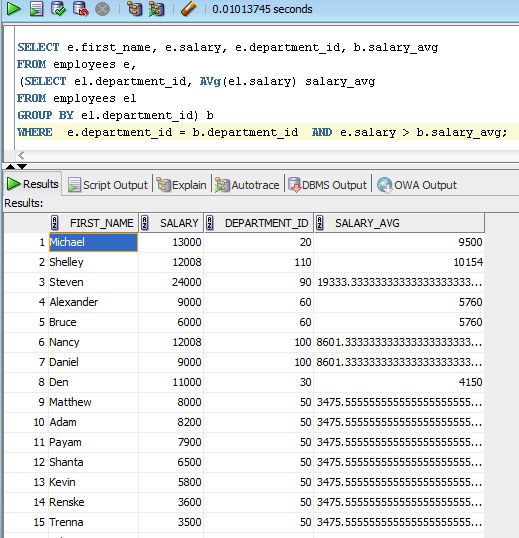This screenshot has width=519, height=538.
Task: Open the Autotrace results tab
Action: point(247,185)
